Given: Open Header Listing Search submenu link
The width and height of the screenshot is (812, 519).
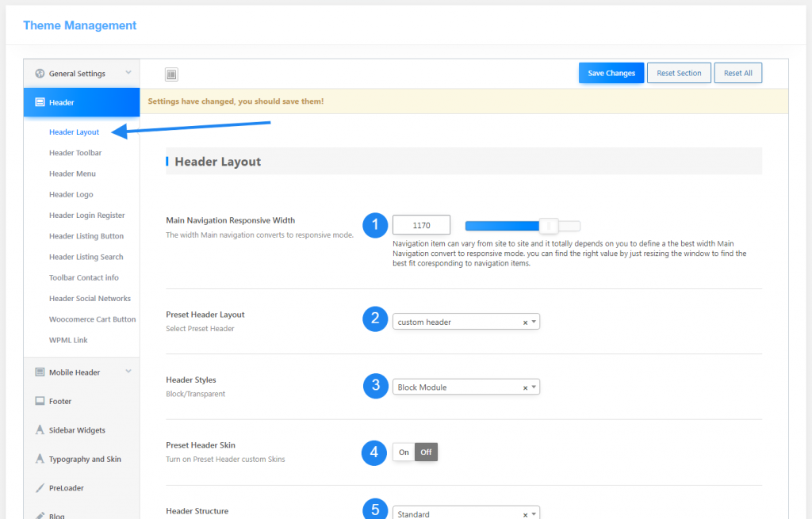Looking at the screenshot, I should [x=86, y=257].
